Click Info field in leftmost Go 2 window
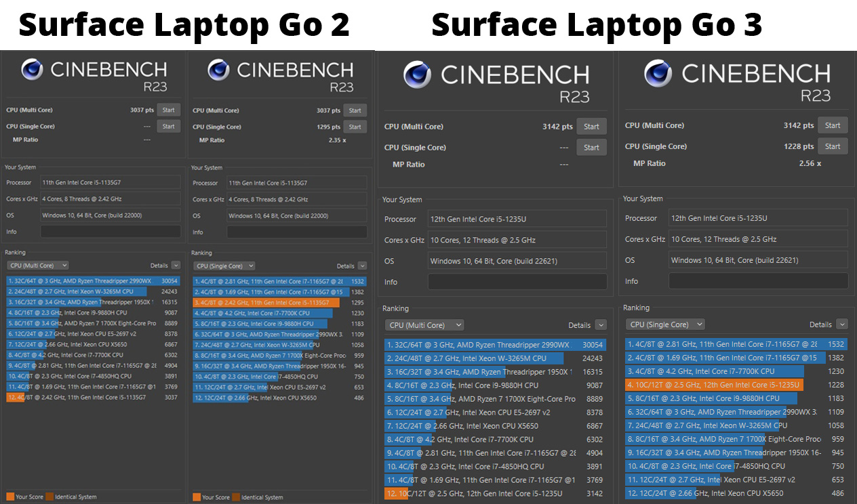The height and width of the screenshot is (504, 857). (x=111, y=232)
